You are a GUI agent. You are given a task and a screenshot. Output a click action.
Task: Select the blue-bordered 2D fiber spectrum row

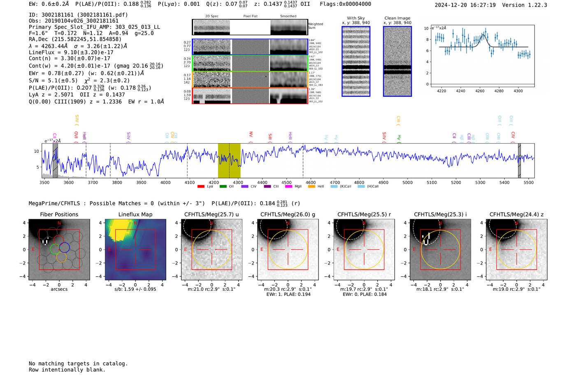click(x=250, y=47)
